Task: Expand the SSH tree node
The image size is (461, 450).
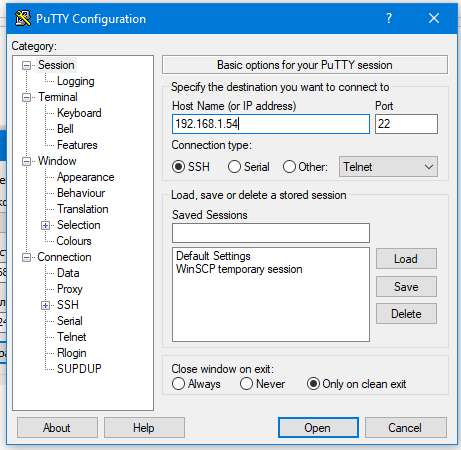Action: click(46, 305)
